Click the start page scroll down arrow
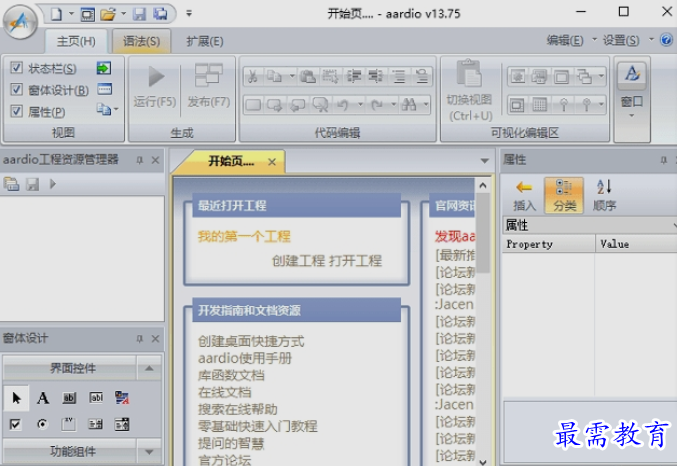The height and width of the screenshot is (466, 677). tap(483, 461)
